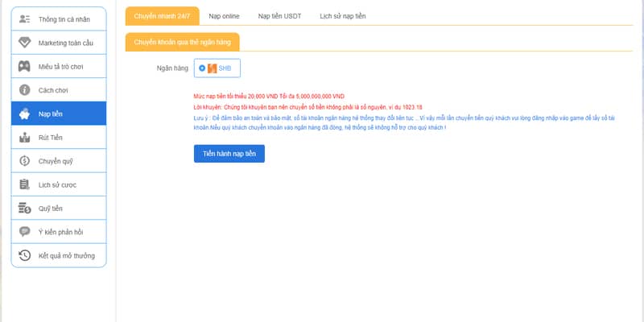Image resolution: width=644 pixels, height=322 pixels.
Task: Open Kết quả mở thưởng in the sidebar
Action: [x=66, y=256]
